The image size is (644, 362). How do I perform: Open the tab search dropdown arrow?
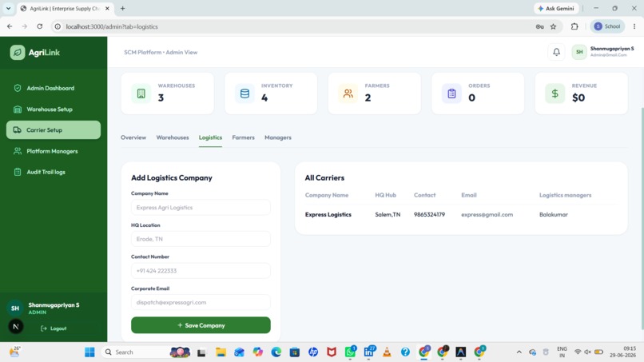[x=8, y=8]
